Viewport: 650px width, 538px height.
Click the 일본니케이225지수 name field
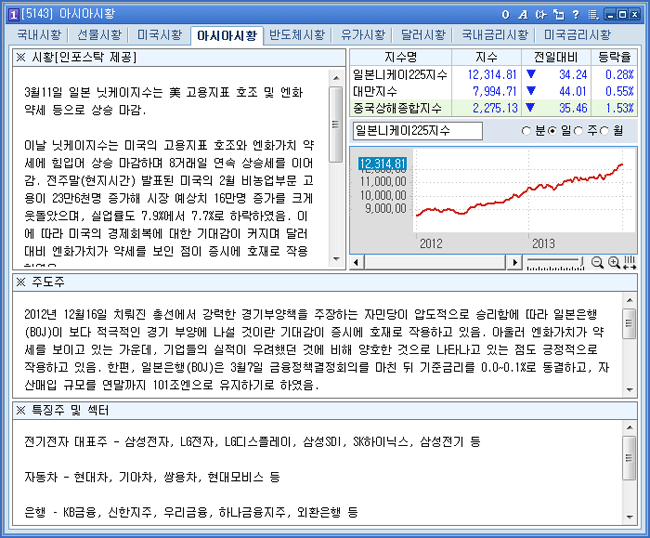pos(416,131)
